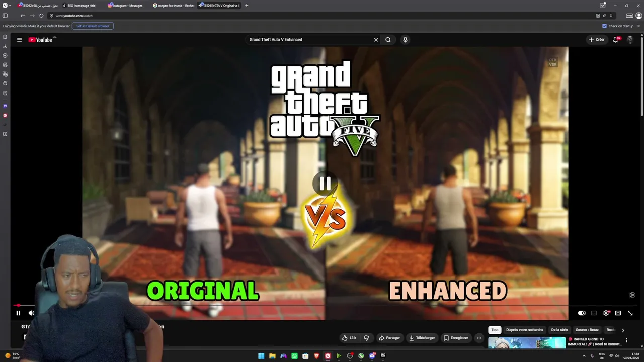The width and height of the screenshot is (644, 362).
Task: Clear the YouTube search query
Action: coord(376,40)
